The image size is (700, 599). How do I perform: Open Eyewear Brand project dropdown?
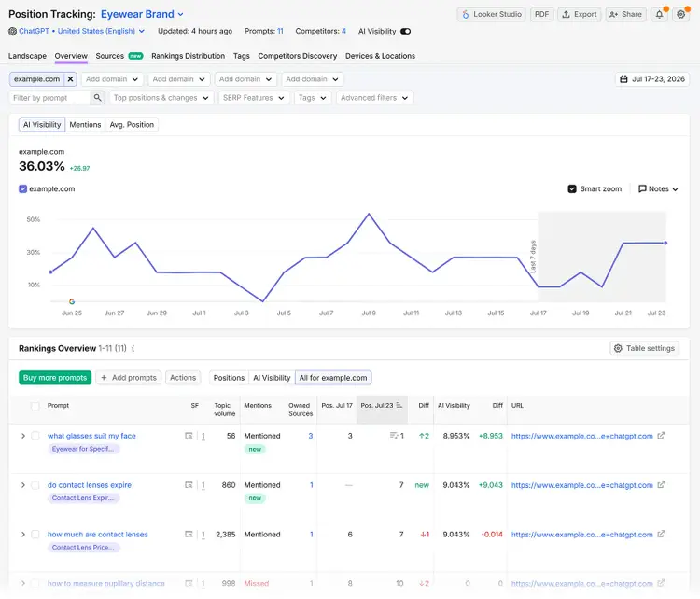pos(142,14)
